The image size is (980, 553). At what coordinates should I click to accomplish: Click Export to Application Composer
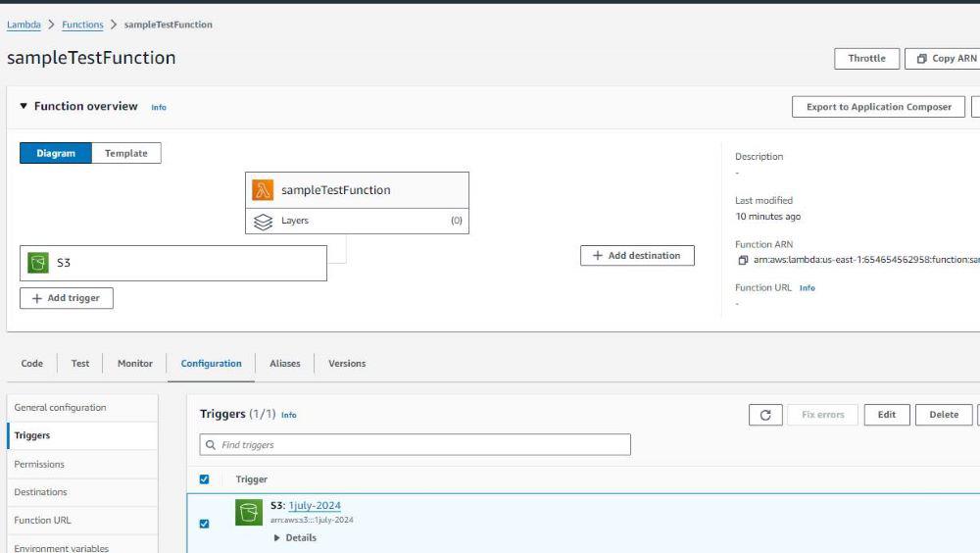pos(879,107)
